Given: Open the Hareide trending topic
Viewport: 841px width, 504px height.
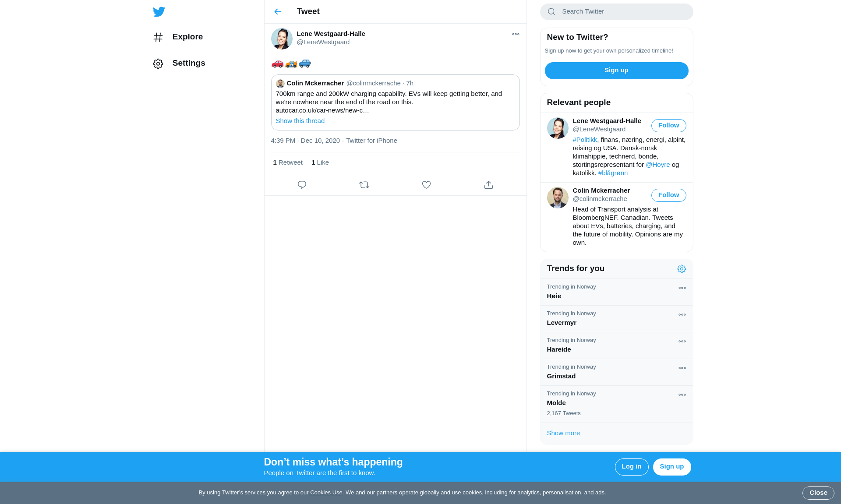Looking at the screenshot, I should [x=616, y=345].
